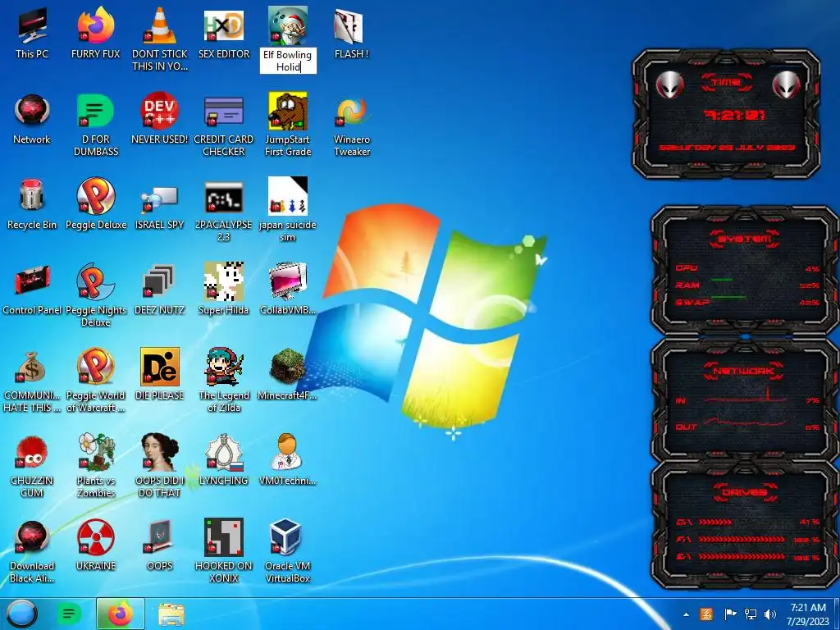Click the volume speaker tray icon
Image resolution: width=840 pixels, height=630 pixels.
point(770,614)
